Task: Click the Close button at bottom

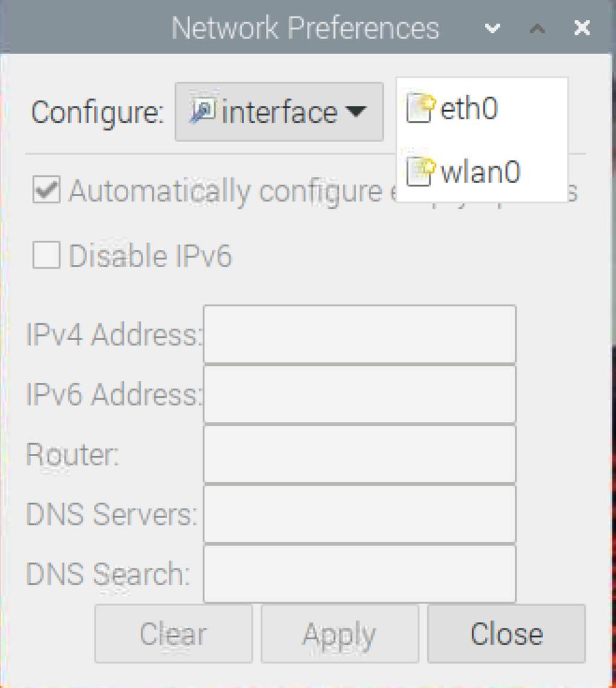Action: (507, 634)
